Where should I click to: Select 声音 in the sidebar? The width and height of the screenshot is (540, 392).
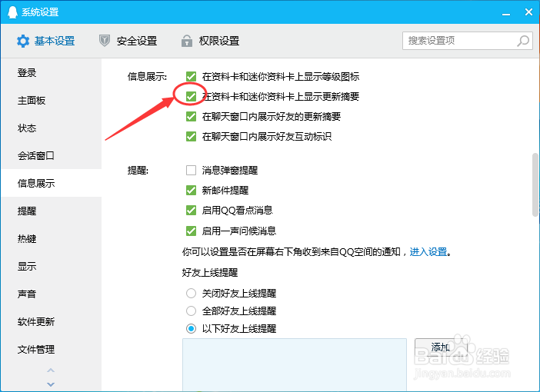(52, 294)
